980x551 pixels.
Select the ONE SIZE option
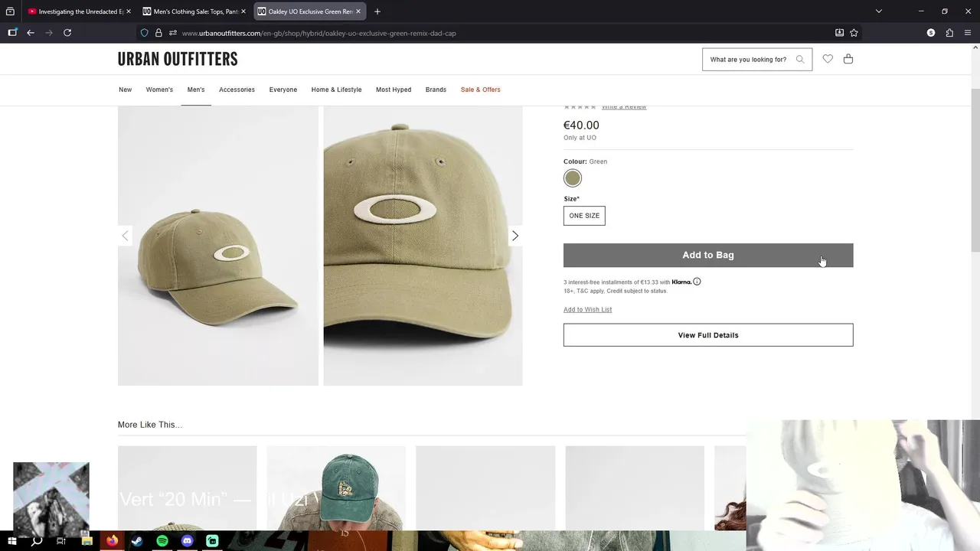[x=584, y=216]
